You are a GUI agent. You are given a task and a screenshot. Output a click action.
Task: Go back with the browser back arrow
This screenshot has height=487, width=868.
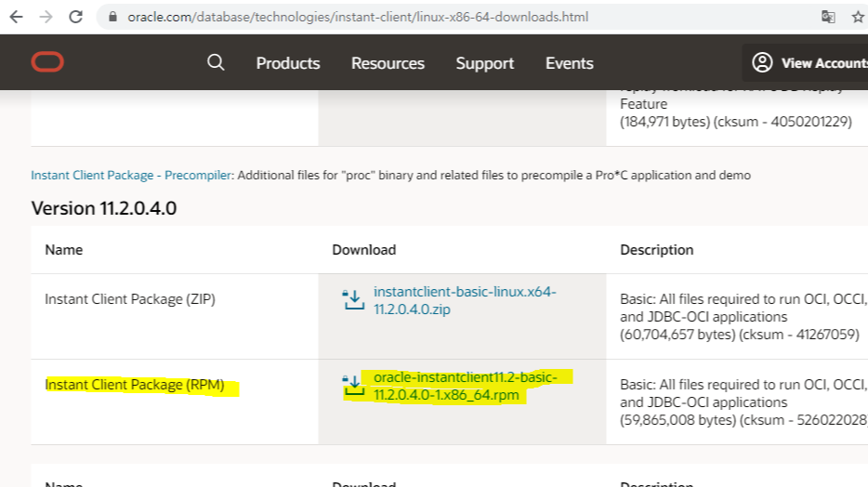[x=16, y=17]
